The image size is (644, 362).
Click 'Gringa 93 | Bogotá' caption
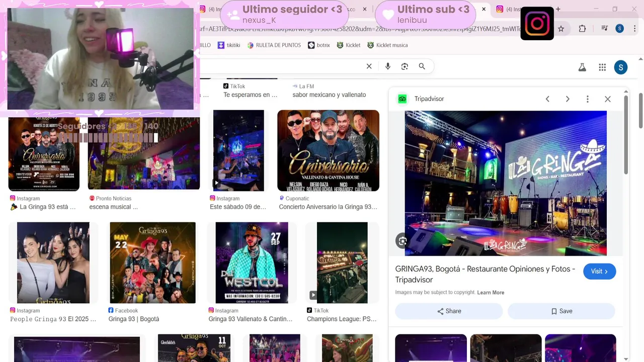[134, 319]
